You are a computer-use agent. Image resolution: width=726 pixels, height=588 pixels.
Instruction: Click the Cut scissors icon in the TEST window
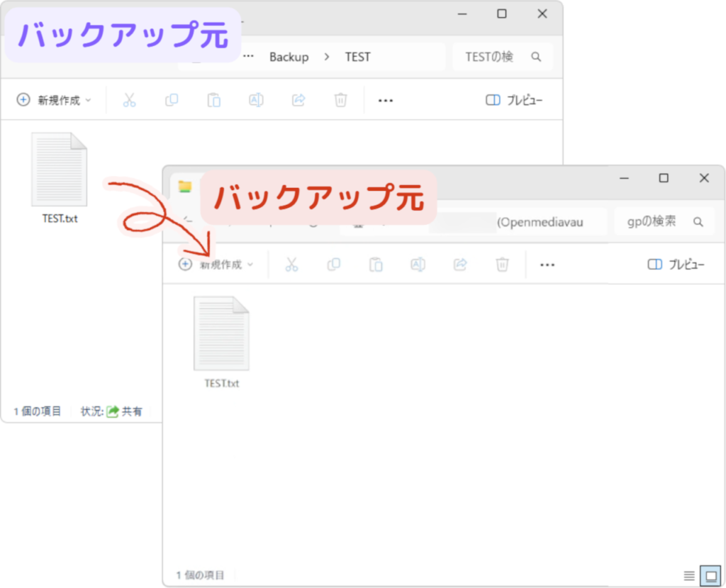tap(129, 100)
